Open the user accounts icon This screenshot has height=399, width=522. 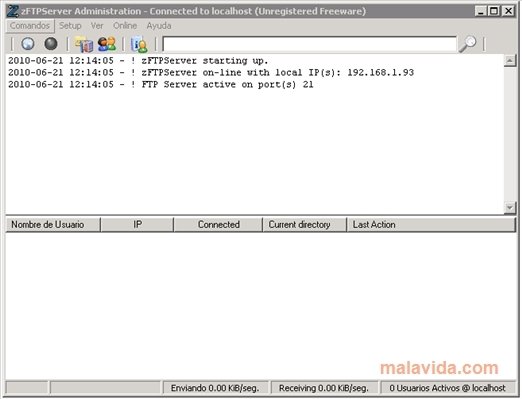pos(107,44)
